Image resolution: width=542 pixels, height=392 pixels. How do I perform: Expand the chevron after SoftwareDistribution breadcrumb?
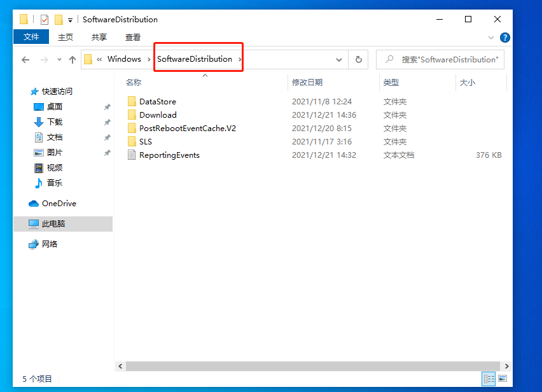(240, 59)
